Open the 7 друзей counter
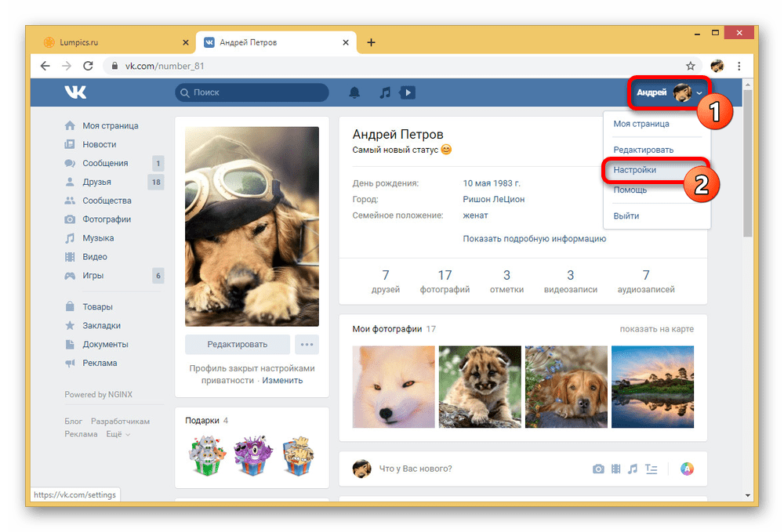This screenshot has width=784, height=532. coord(386,281)
